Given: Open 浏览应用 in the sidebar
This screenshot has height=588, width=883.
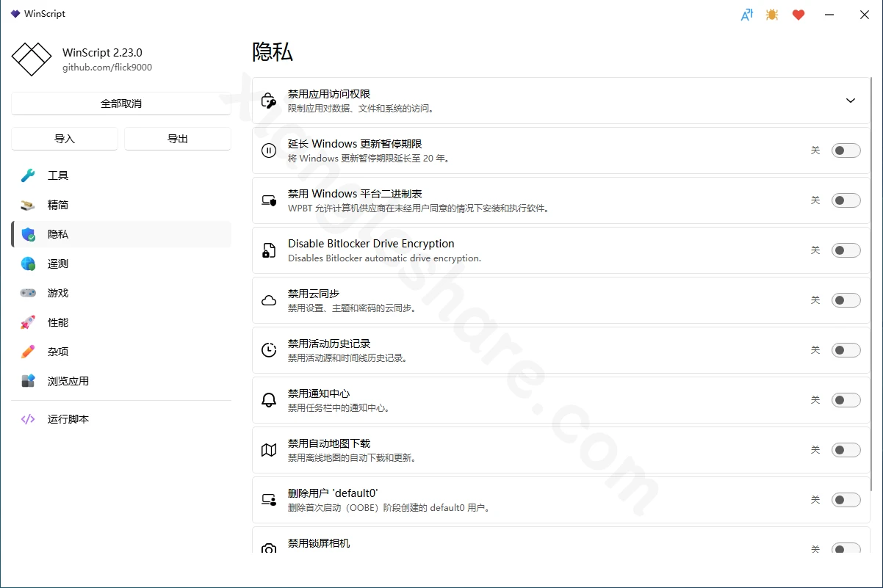Looking at the screenshot, I should [121, 381].
